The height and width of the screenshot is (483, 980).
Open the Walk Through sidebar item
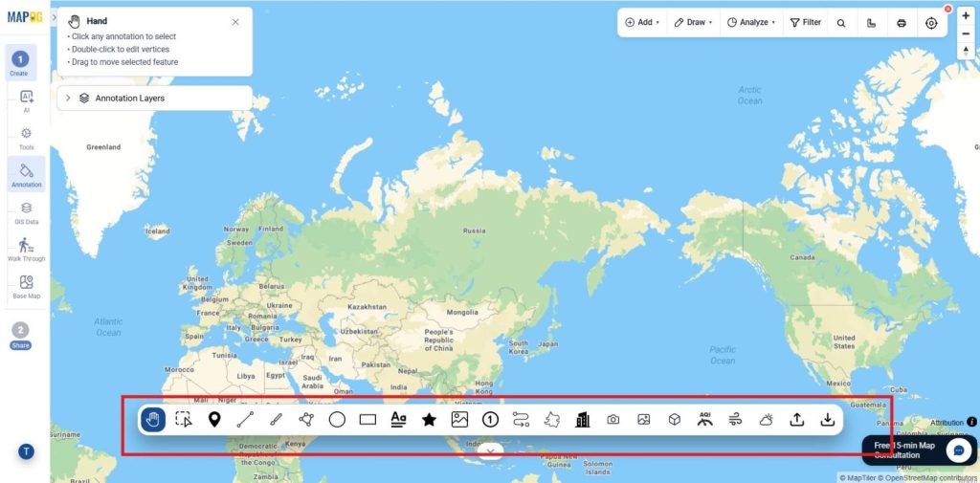click(26, 250)
